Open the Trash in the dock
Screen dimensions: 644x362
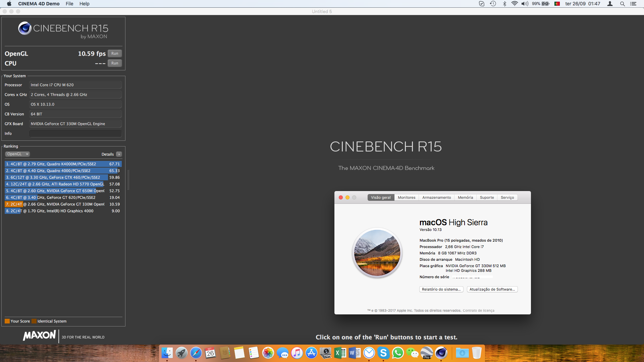point(477,353)
